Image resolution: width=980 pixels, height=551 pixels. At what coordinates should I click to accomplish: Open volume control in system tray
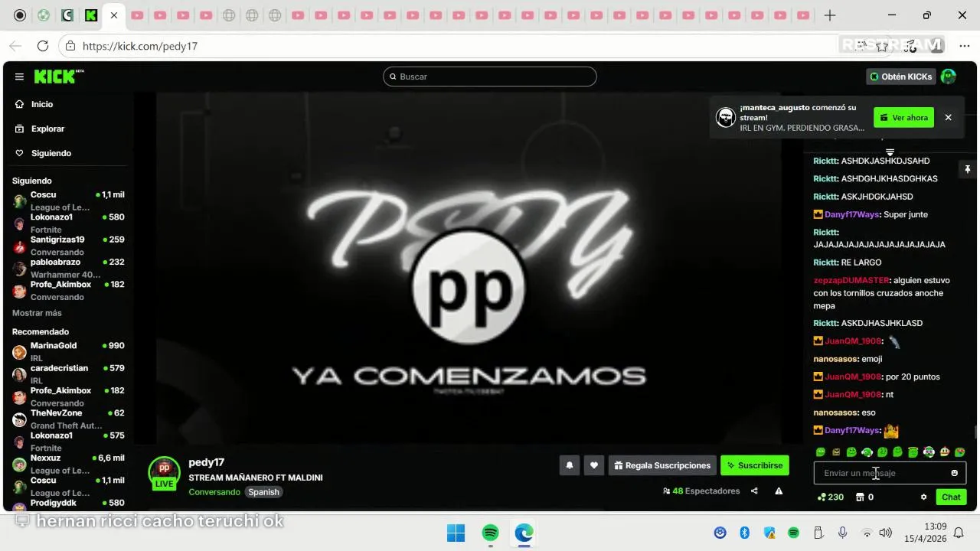pos(886,533)
